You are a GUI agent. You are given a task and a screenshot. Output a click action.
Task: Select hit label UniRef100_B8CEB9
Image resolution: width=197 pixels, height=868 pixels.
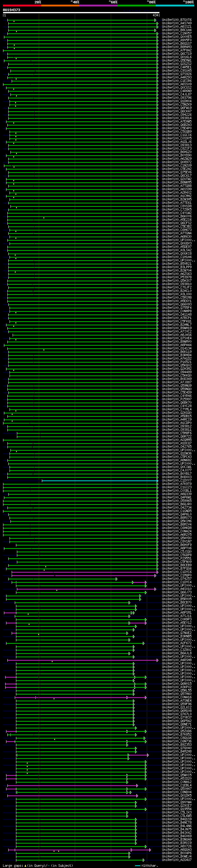[177, 565]
